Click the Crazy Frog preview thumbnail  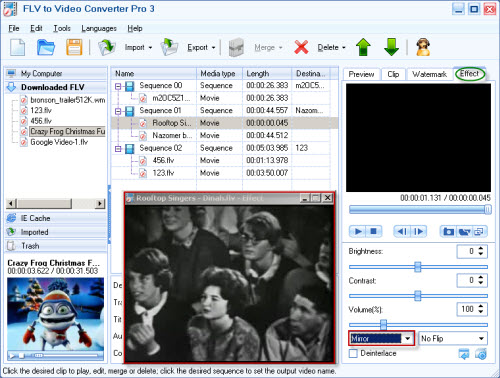tap(55, 314)
